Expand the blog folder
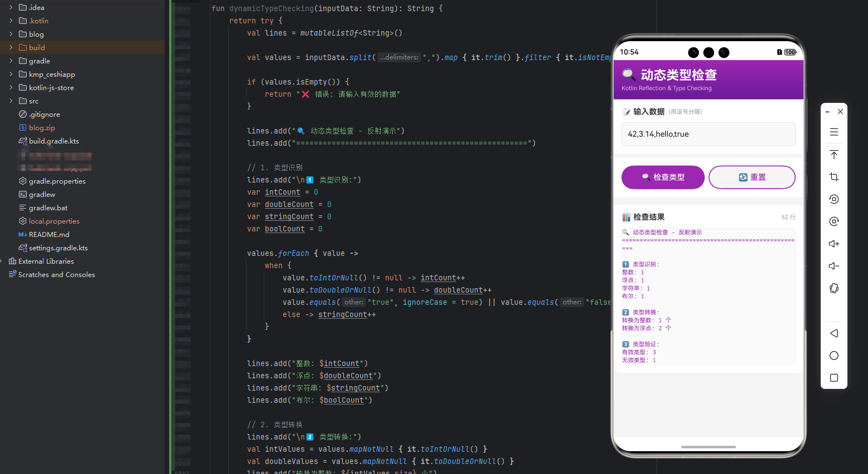Image resolution: width=868 pixels, height=474 pixels. coord(11,34)
